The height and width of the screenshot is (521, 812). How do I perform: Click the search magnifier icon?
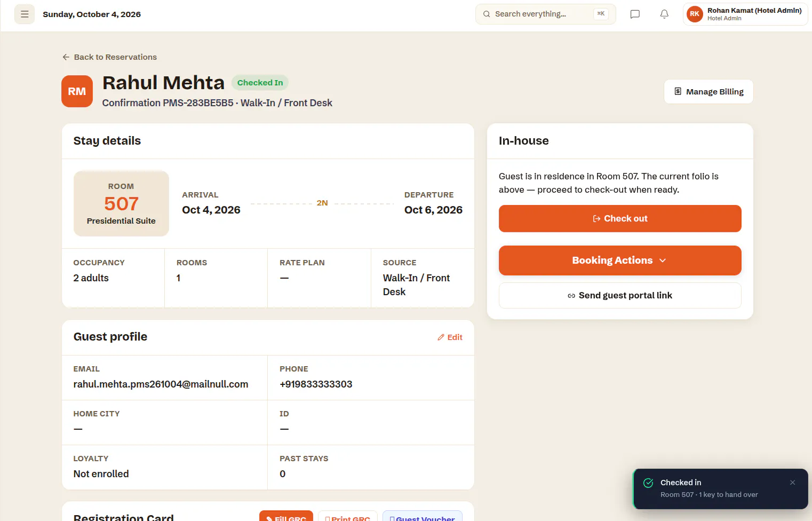tap(487, 14)
